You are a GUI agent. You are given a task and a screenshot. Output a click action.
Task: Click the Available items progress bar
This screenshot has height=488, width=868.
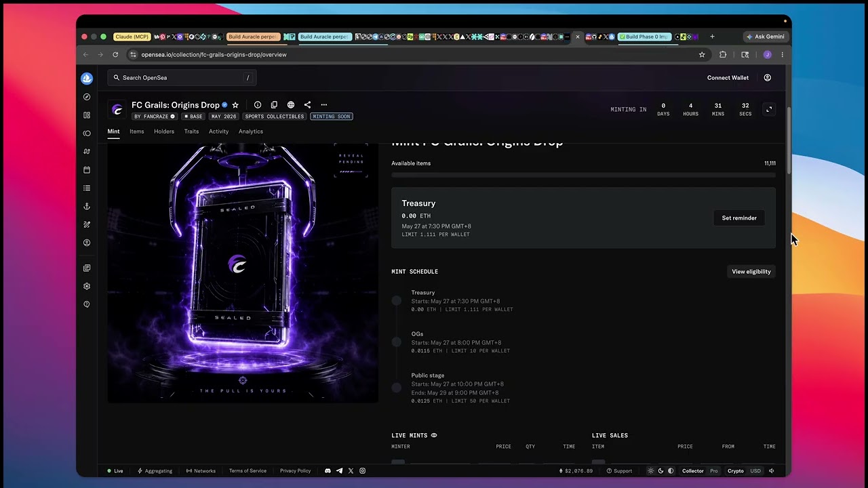pos(583,175)
